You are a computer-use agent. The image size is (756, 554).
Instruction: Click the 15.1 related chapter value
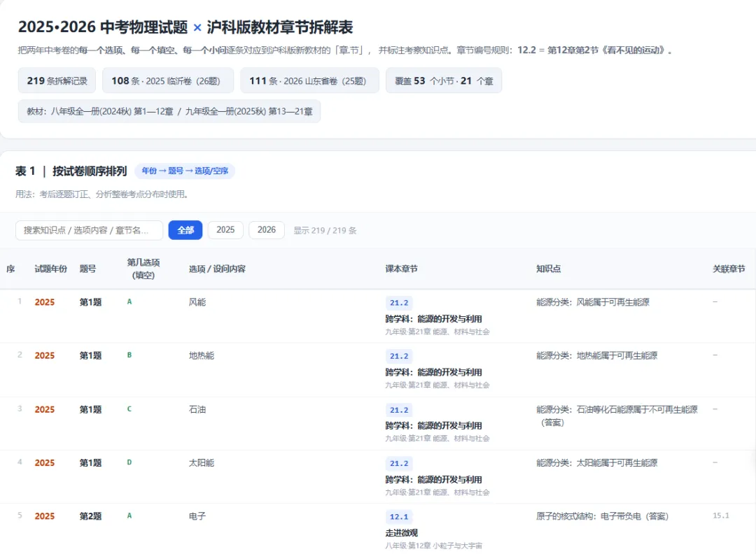click(721, 516)
